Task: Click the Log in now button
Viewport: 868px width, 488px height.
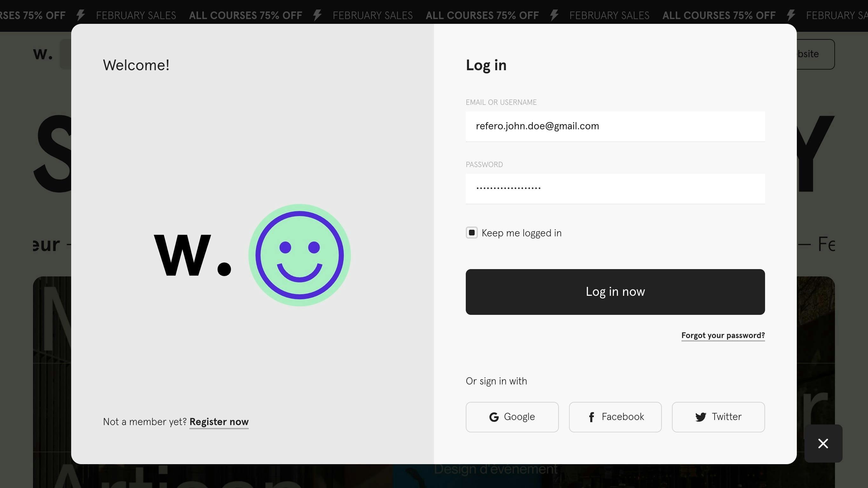Action: tap(615, 291)
